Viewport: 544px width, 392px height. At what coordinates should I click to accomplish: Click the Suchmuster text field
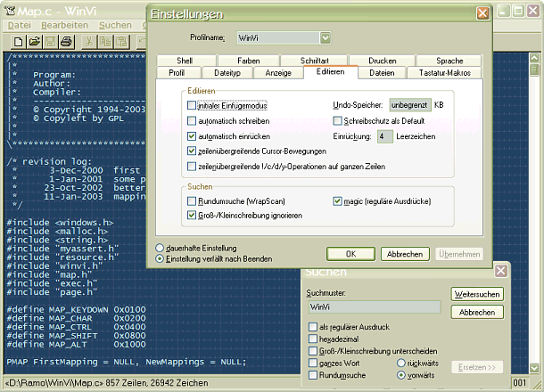coord(375,307)
